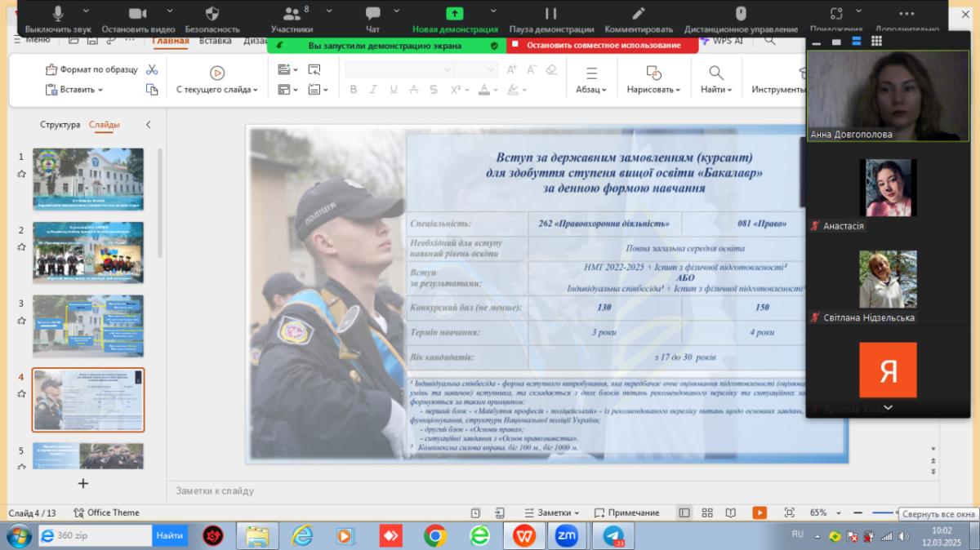Select slide 2 thumbnail
The width and height of the screenshot is (980, 550).
point(88,252)
